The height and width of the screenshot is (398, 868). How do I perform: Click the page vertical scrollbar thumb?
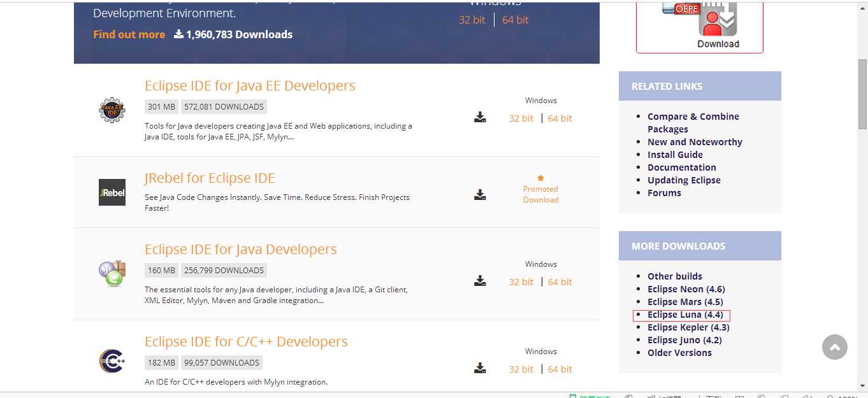[862, 94]
